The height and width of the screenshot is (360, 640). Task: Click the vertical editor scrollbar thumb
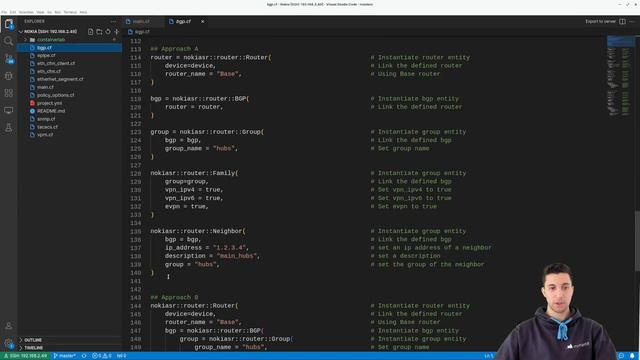pyautogui.click(x=637, y=240)
